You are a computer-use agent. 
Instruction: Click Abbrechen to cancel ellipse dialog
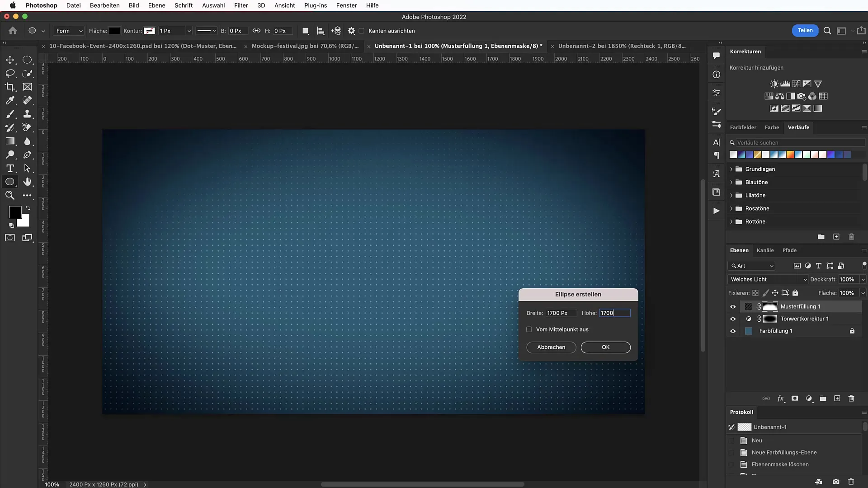click(x=551, y=347)
